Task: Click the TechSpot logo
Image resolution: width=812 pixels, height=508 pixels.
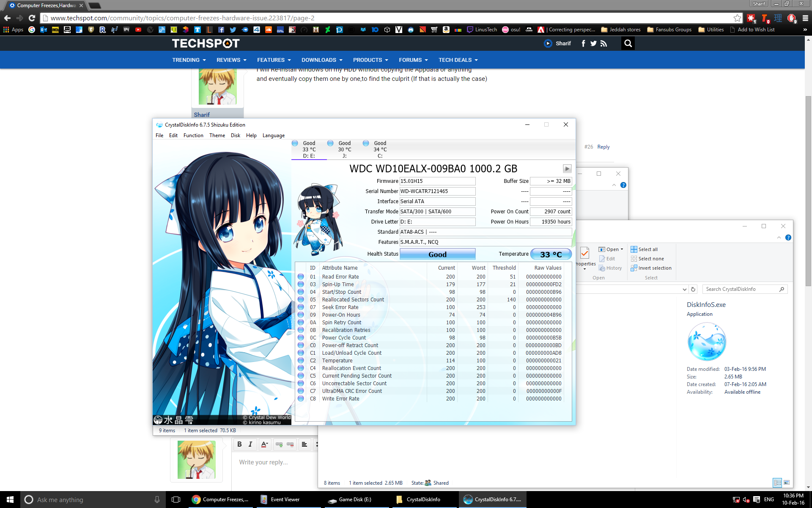Action: click(206, 43)
